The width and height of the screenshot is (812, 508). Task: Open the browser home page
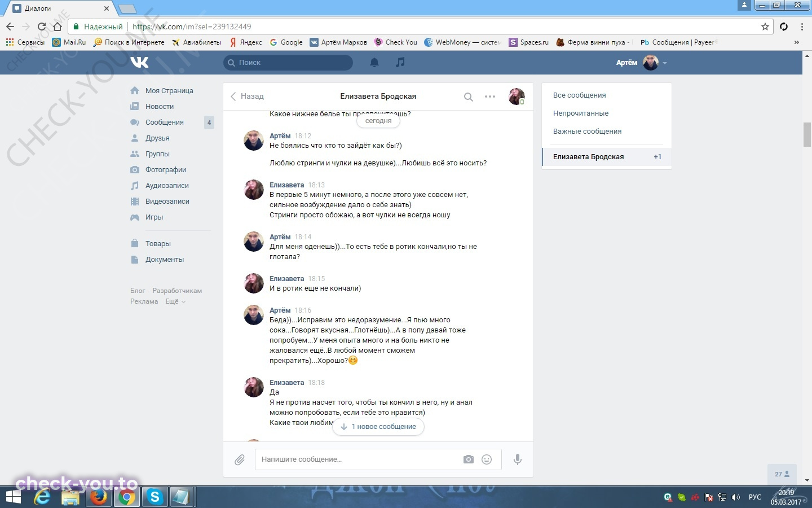pos(57,27)
